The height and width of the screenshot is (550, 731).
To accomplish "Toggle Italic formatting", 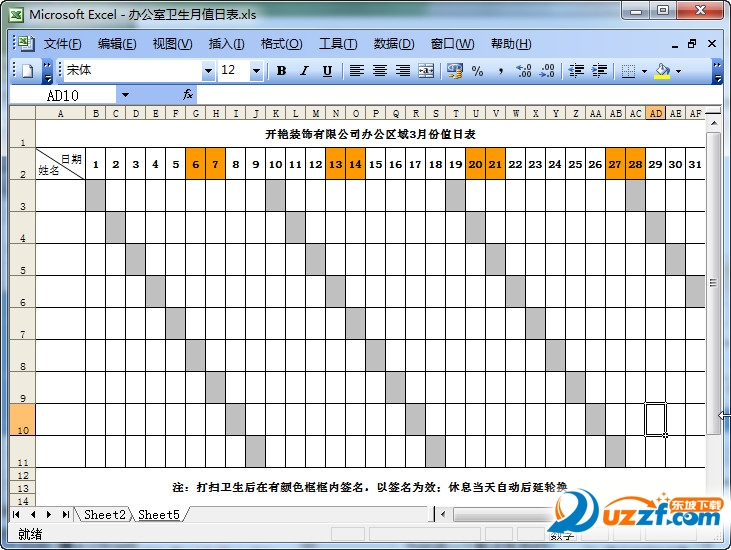I will [x=304, y=71].
